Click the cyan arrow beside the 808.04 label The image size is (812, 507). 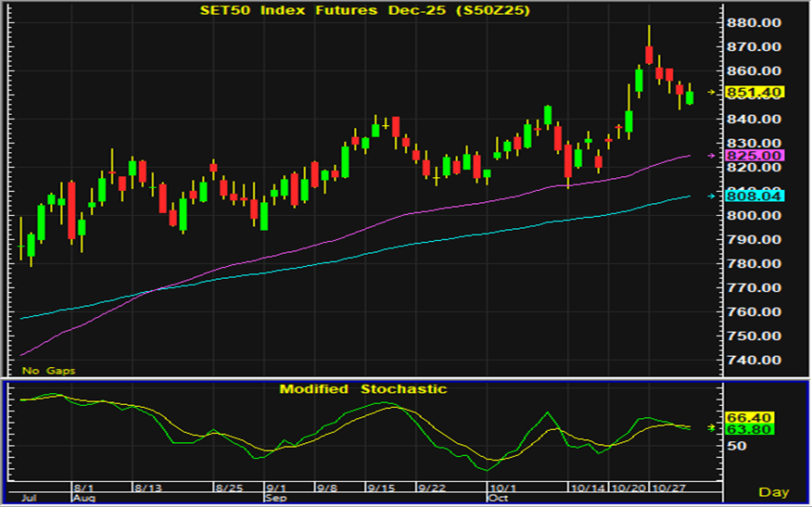pos(712,196)
